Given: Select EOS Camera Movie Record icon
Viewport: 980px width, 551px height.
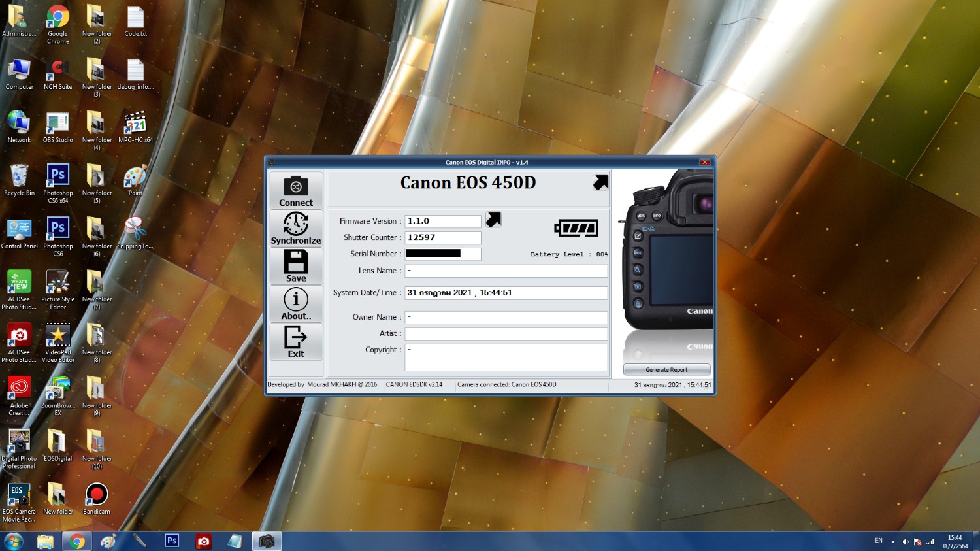Looking at the screenshot, I should (x=19, y=503).
